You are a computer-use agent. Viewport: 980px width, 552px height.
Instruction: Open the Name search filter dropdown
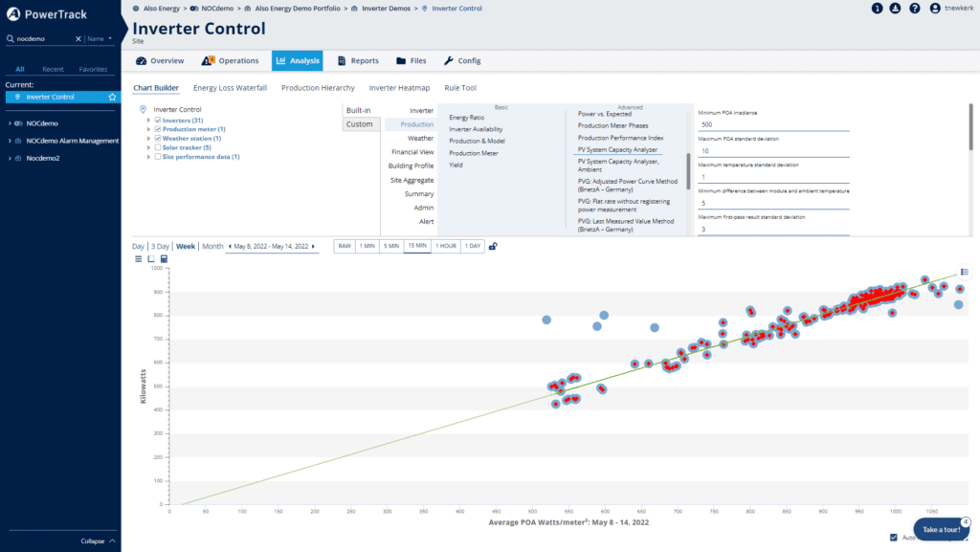(x=100, y=39)
